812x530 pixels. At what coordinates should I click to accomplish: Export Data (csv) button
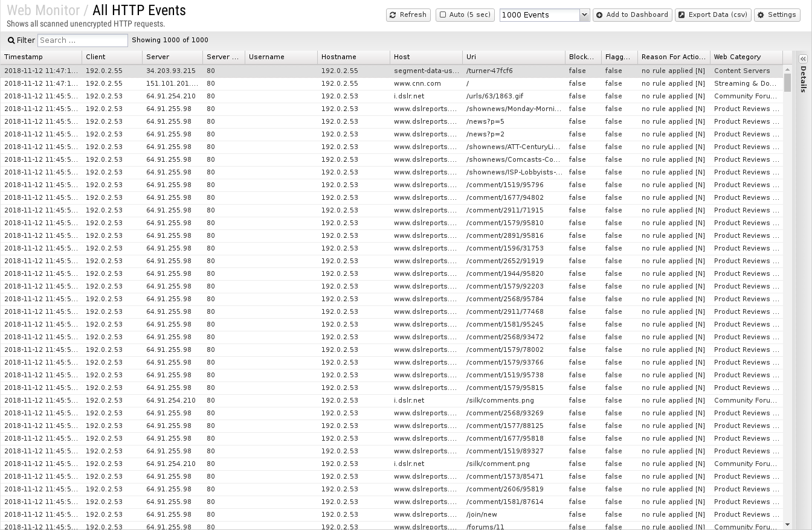pos(713,14)
